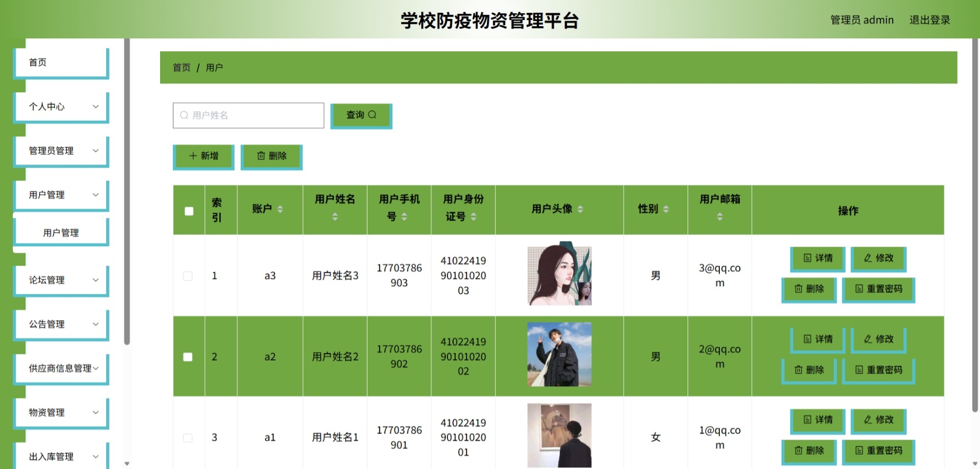Open the avatar thumbnail of 用户姓名2
The image size is (980, 469).
tap(559, 355)
